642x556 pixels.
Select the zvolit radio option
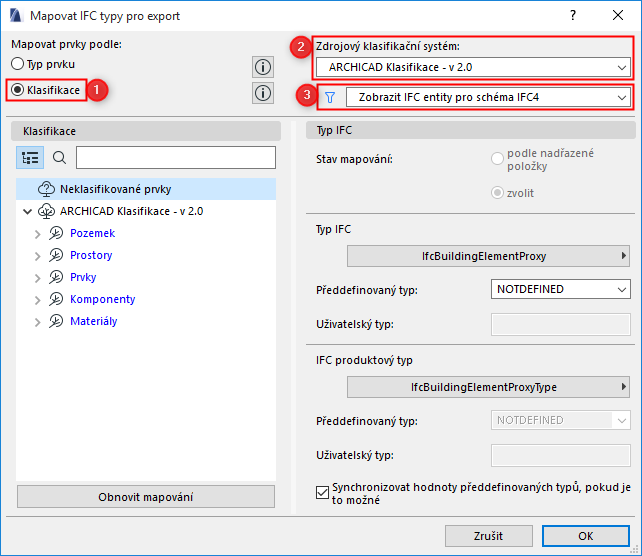497,192
